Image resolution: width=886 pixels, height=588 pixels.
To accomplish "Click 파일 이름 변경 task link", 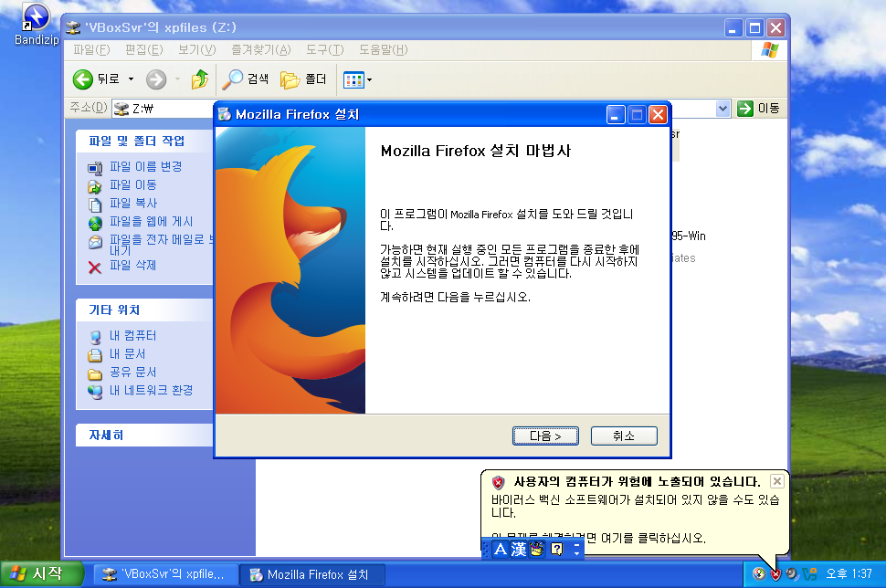I will [146, 166].
